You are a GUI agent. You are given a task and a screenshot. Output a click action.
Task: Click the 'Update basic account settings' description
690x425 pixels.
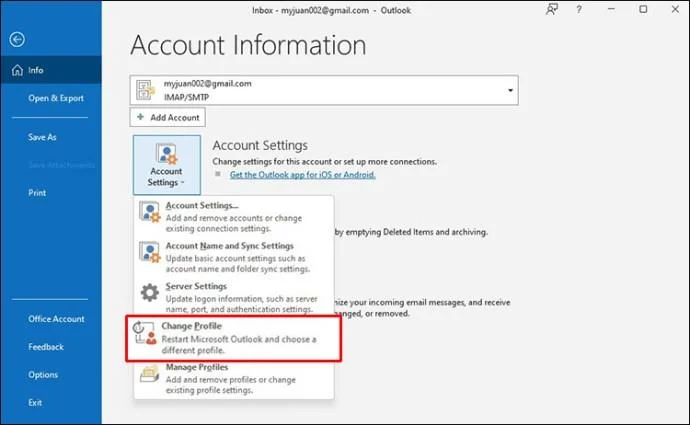click(238, 264)
